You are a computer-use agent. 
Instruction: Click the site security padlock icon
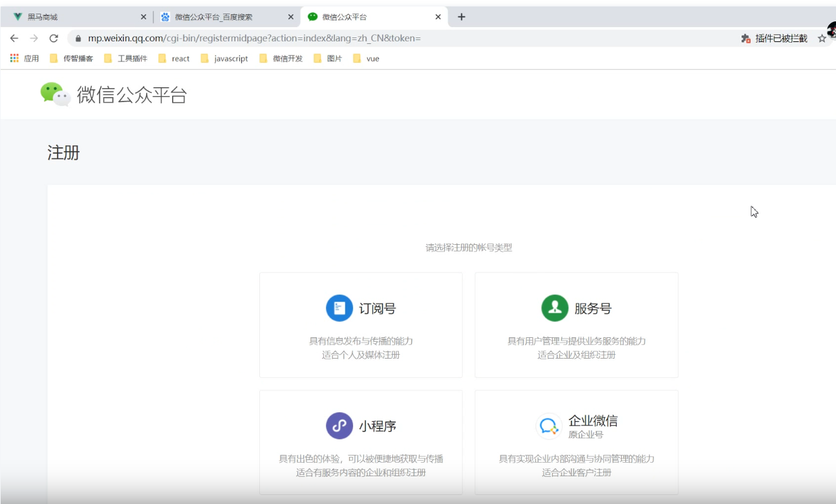click(x=77, y=38)
